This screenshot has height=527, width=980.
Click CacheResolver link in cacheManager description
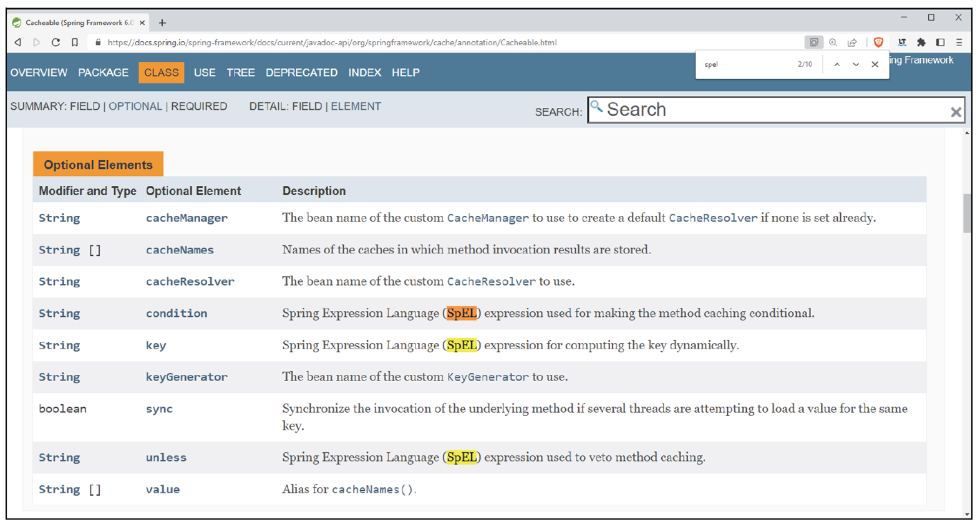click(713, 218)
